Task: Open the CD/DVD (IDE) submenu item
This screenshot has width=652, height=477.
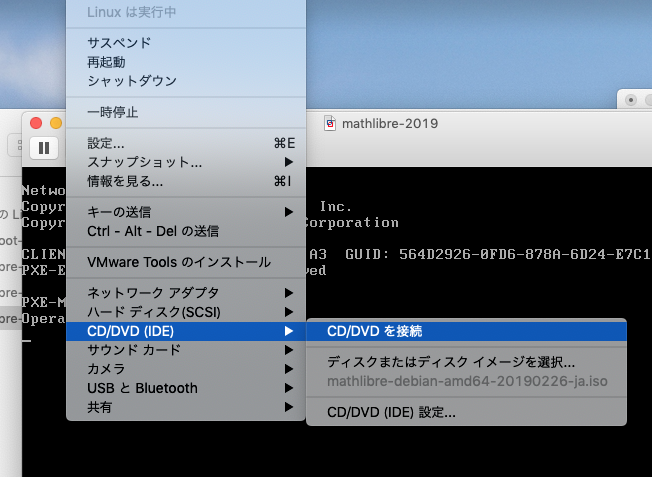Action: pyautogui.click(x=186, y=331)
